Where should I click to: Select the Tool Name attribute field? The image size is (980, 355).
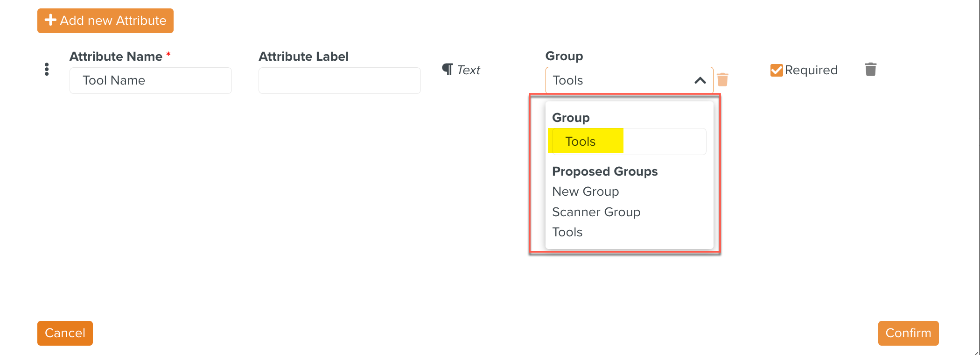click(x=150, y=80)
